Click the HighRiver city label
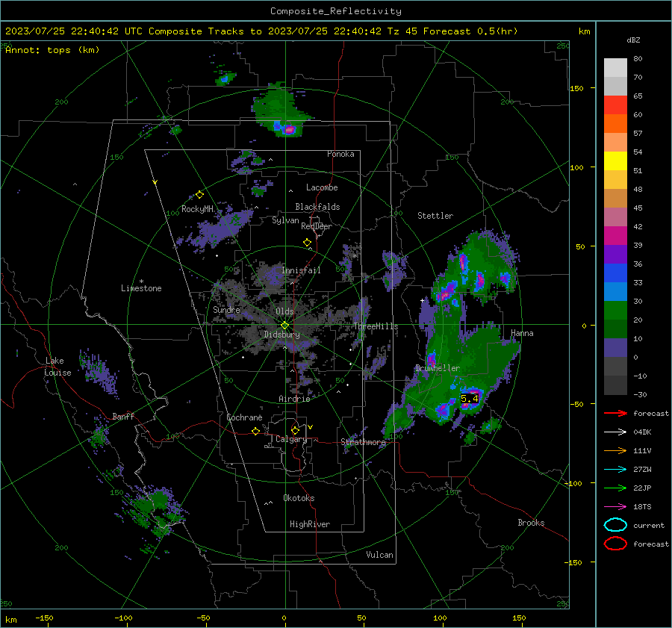The height and width of the screenshot is (628, 672). pos(310,524)
